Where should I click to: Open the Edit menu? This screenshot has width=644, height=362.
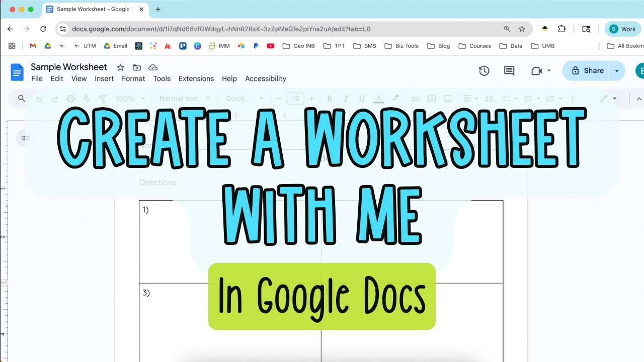[57, 78]
